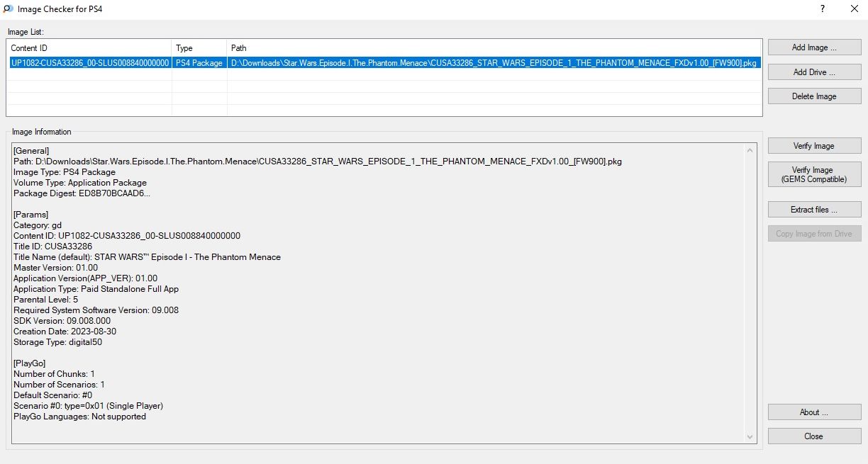This screenshot has width=868, height=464.
Task: Click the Default Scenario: #0 line
Action: 53,395
